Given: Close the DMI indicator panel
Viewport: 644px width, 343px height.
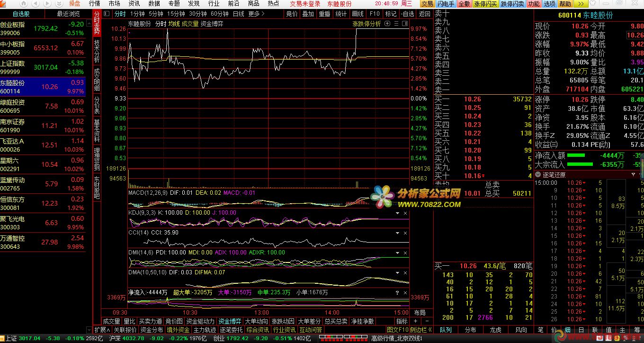Looking at the screenshot, I should (x=405, y=253).
